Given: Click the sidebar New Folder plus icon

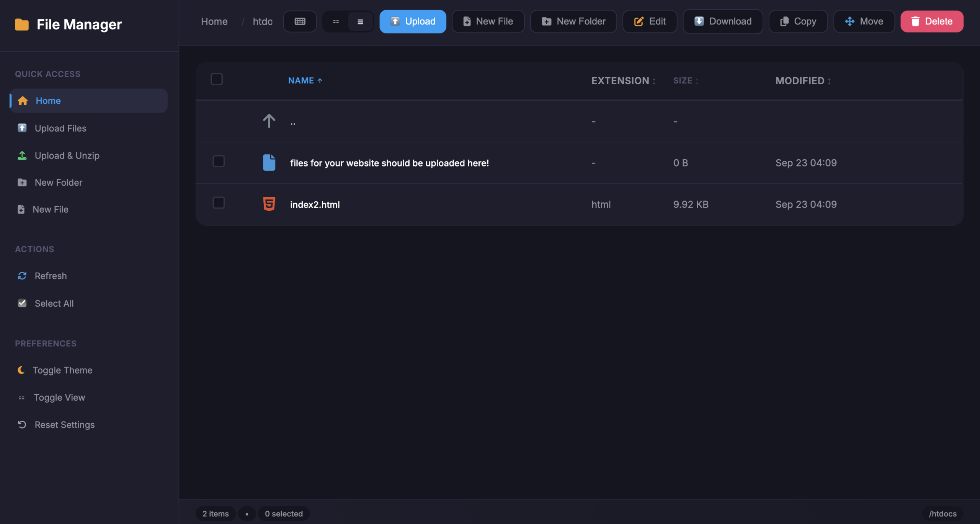Looking at the screenshot, I should pyautogui.click(x=22, y=183).
